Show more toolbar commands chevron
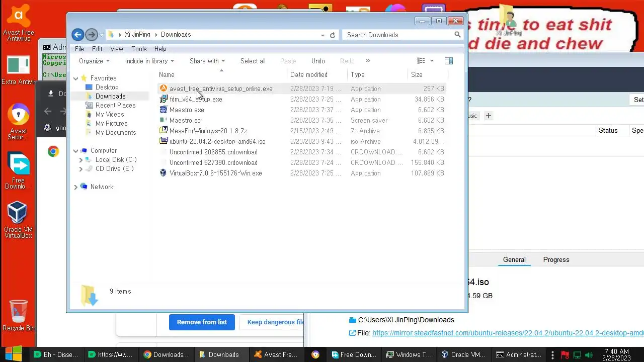The height and width of the screenshot is (362, 644). coord(368,61)
